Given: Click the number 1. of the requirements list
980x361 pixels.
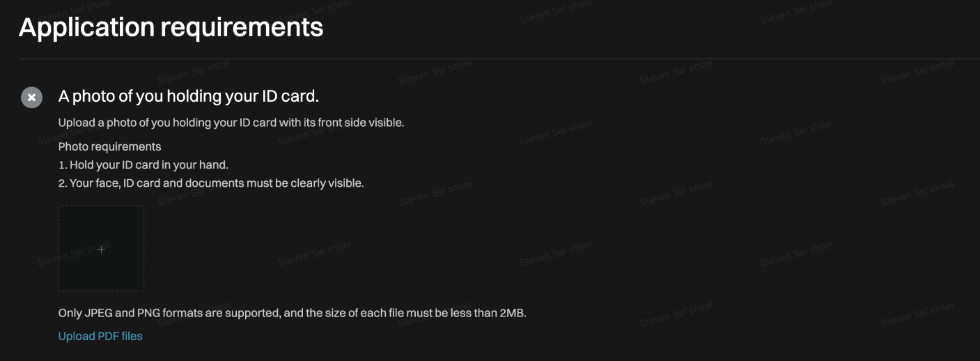Looking at the screenshot, I should (x=63, y=165).
